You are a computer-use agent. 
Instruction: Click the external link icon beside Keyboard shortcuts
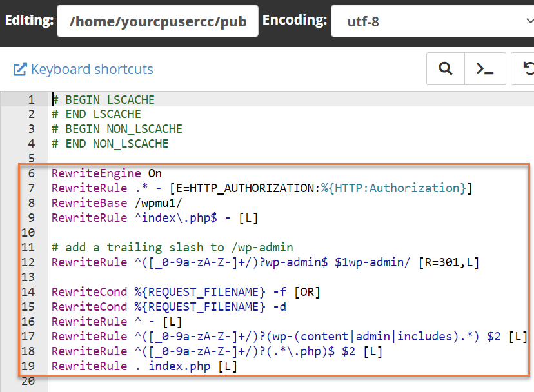(x=20, y=69)
